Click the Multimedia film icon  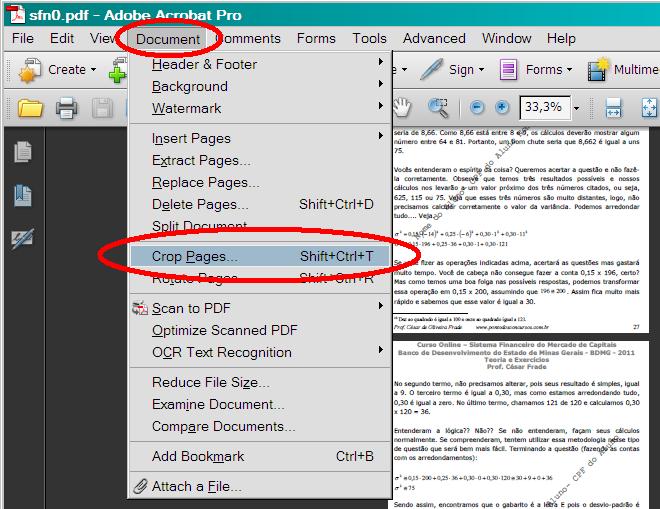coord(599,69)
